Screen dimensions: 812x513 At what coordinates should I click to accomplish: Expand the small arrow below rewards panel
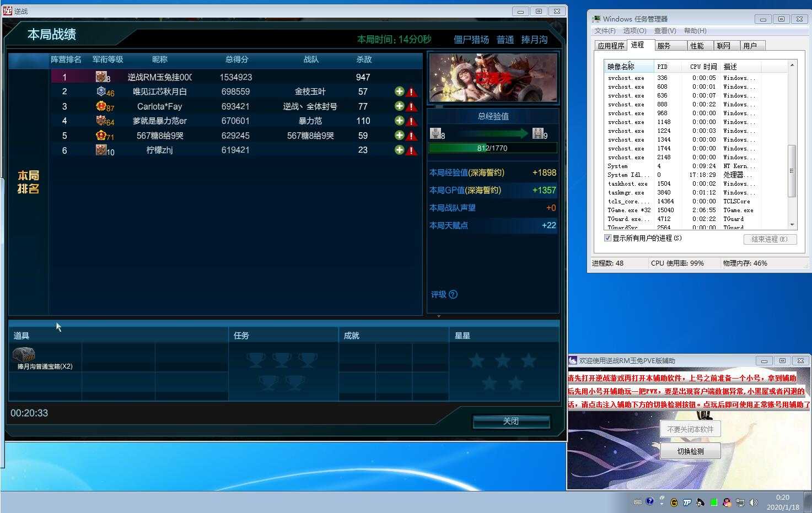coord(439,316)
